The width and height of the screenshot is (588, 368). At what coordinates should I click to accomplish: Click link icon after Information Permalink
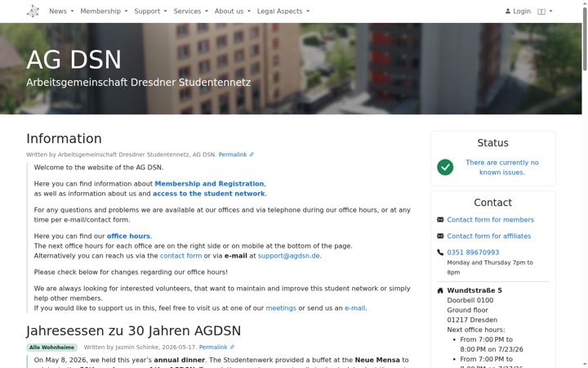pos(252,155)
